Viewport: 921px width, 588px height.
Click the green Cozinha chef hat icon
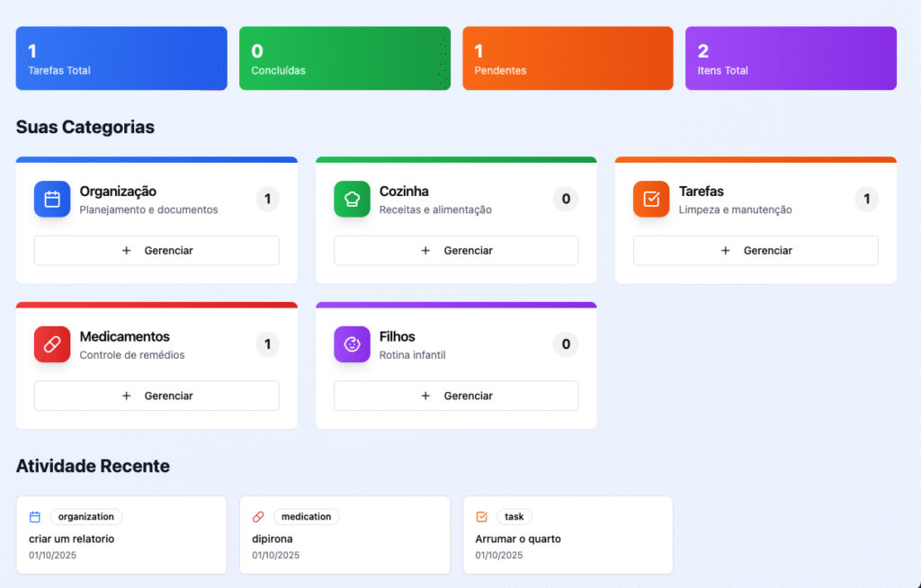pos(352,200)
